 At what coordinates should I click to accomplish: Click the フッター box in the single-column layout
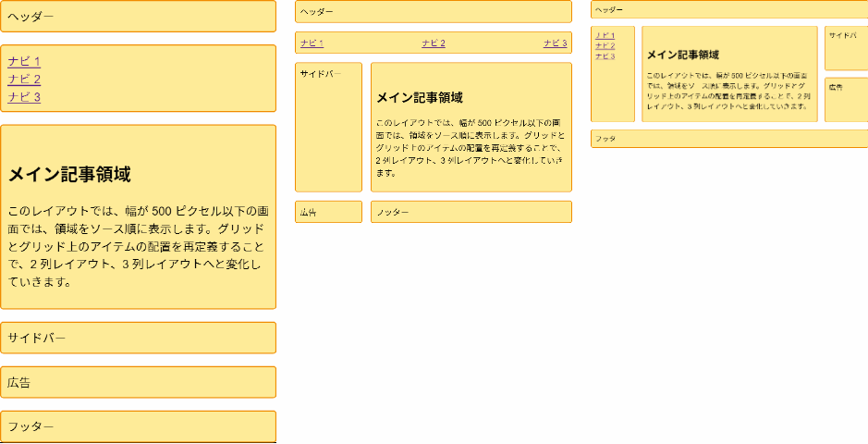[138, 426]
